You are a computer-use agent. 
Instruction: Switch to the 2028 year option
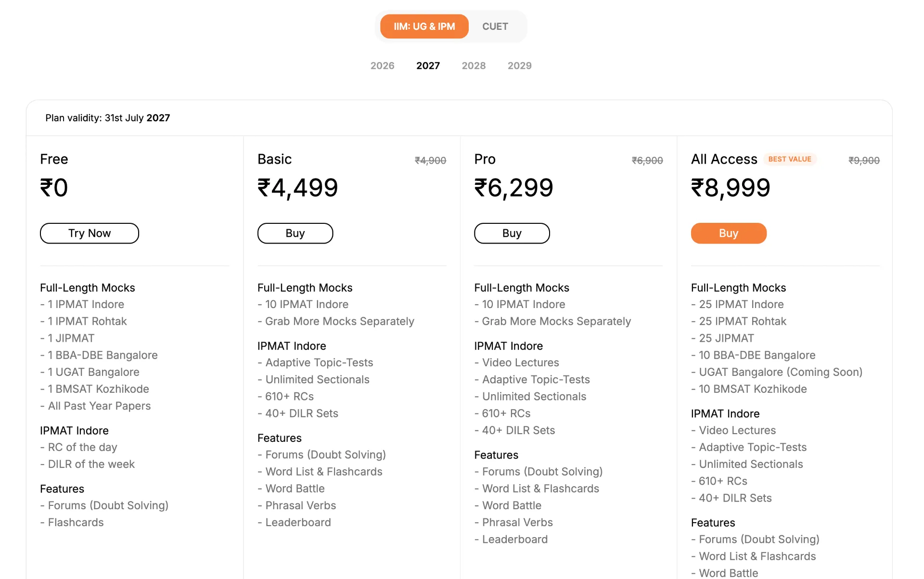pos(474,65)
